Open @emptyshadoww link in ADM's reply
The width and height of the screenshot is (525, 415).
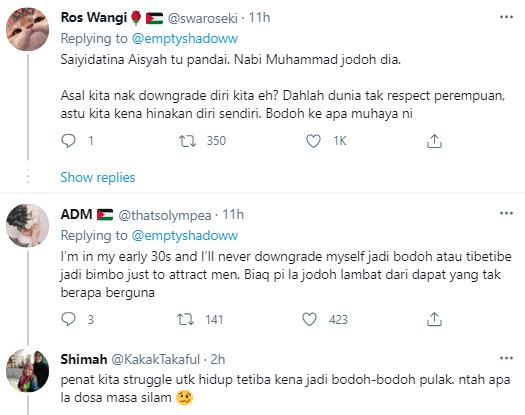point(185,235)
